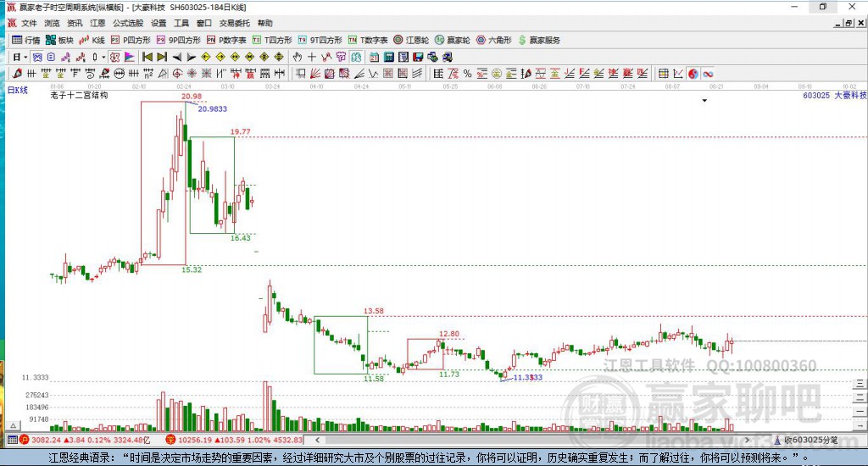The height and width of the screenshot is (466, 868).
Task: Open the 江恩轮 tool
Action: [x=411, y=40]
